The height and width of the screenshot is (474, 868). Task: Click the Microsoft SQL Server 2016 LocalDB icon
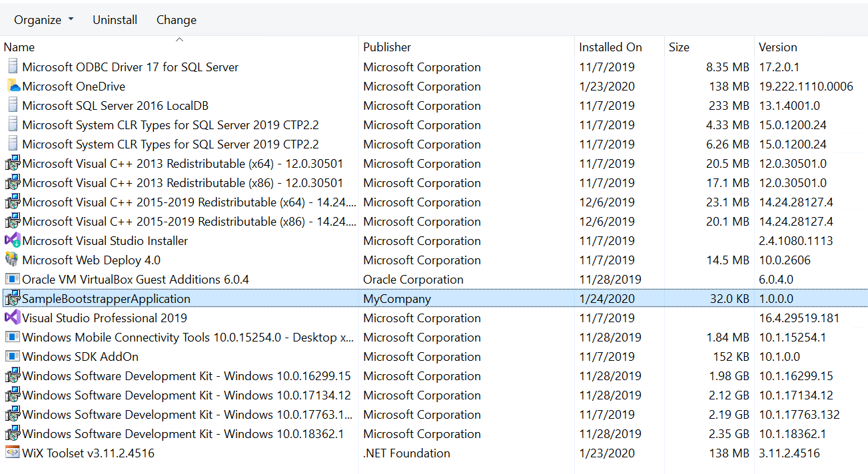[13, 106]
